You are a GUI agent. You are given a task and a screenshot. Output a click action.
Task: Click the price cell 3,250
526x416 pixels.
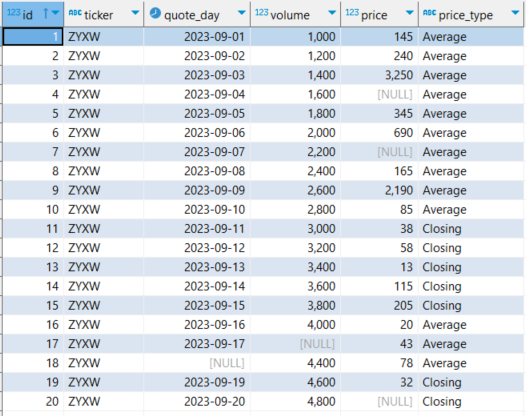click(x=379, y=75)
